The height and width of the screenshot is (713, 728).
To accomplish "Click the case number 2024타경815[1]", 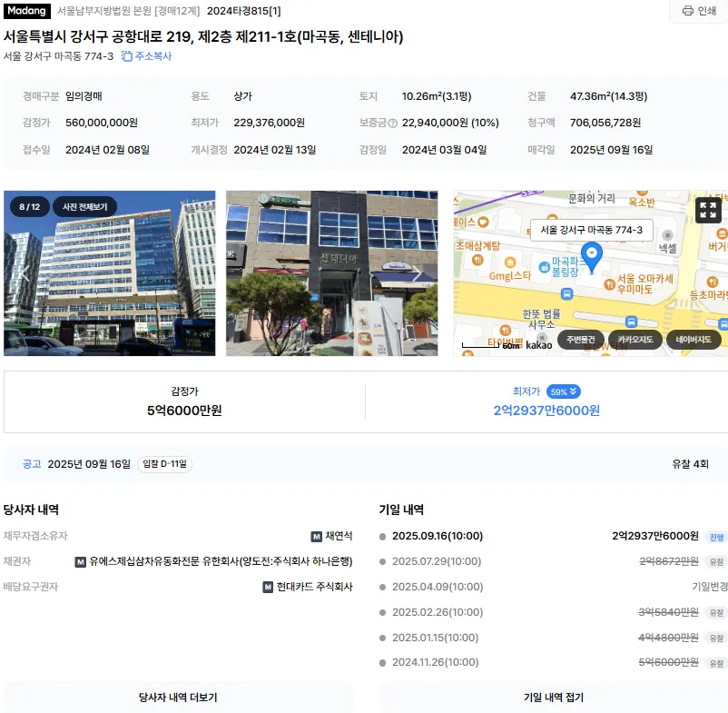I will pyautogui.click(x=244, y=11).
